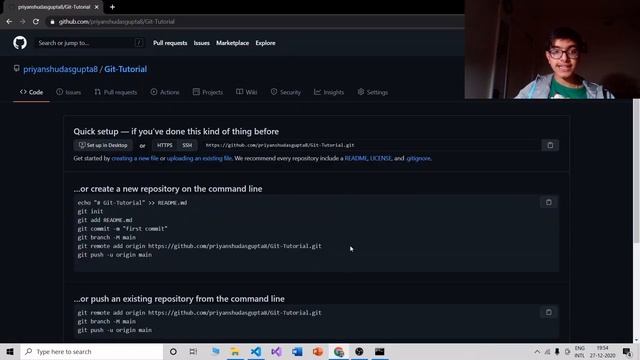Switch to Chrome on taskbar
This screenshot has height=360, width=640.
pyautogui.click(x=338, y=351)
